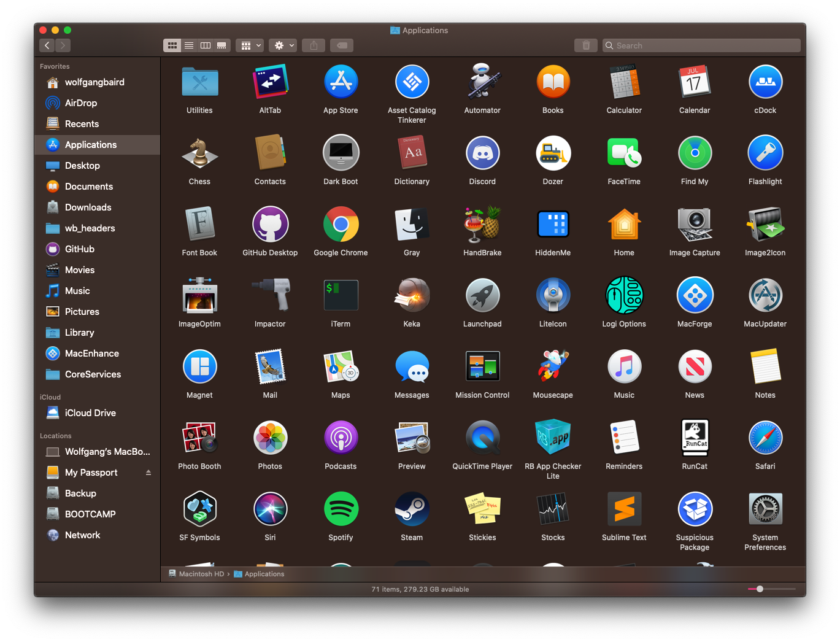Select BOOTCAMP volume in sidebar

[x=97, y=514]
